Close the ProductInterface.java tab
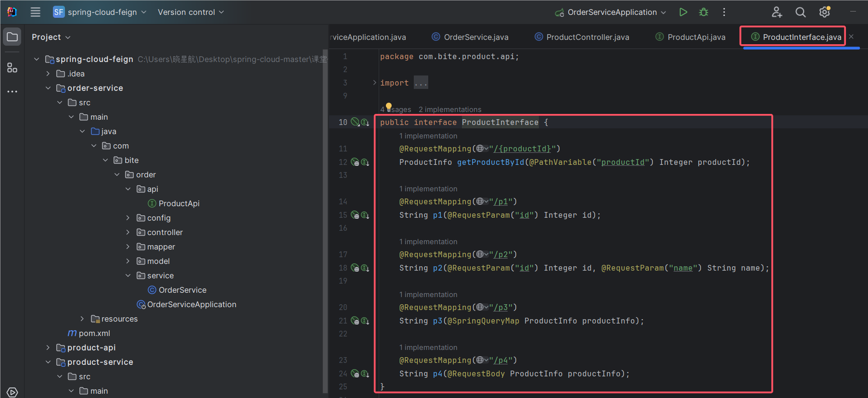The image size is (868, 398). [x=851, y=37]
